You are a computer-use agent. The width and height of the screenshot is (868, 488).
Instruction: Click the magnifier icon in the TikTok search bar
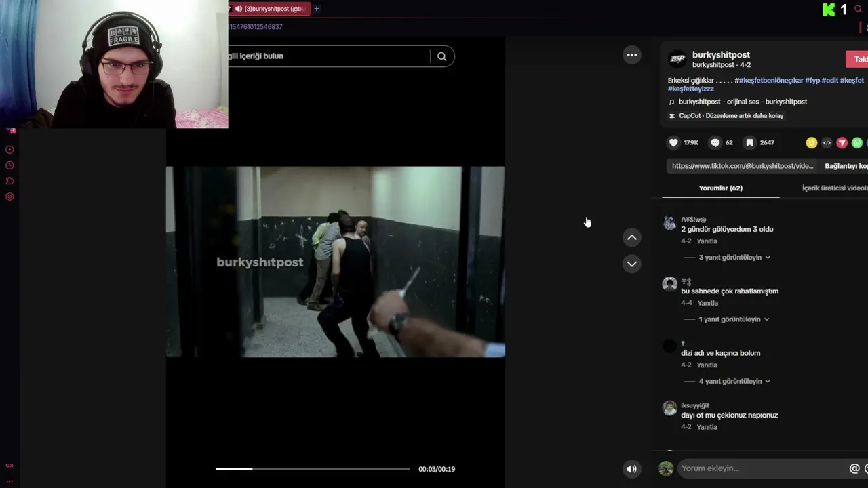tap(441, 56)
